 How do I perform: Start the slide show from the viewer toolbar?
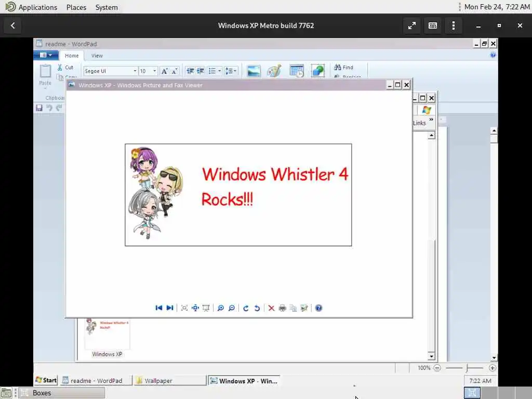tap(206, 308)
